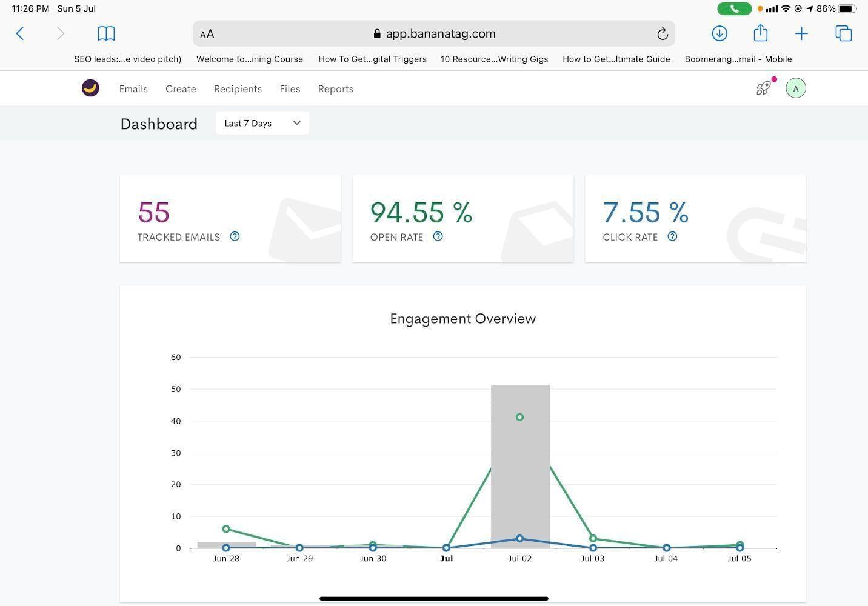Image resolution: width=868 pixels, height=606 pixels.
Task: Open the SEO leads bookmark link
Action: pyautogui.click(x=127, y=59)
